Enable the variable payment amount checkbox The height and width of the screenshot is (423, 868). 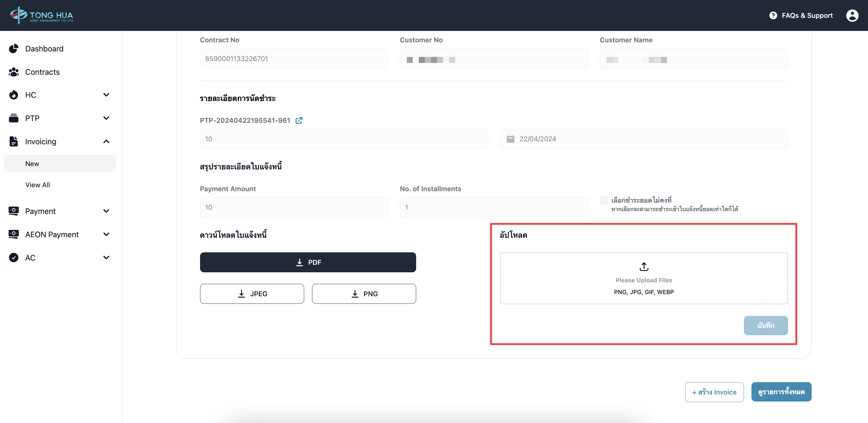(603, 200)
